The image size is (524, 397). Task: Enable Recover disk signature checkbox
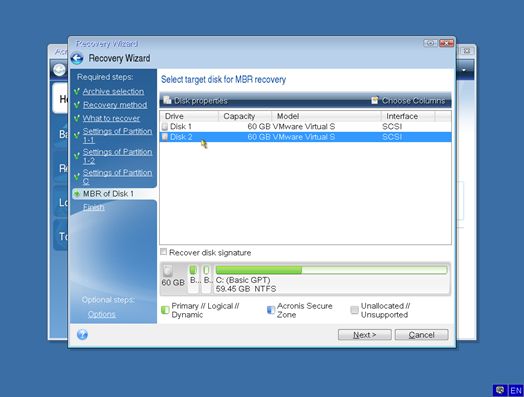164,252
